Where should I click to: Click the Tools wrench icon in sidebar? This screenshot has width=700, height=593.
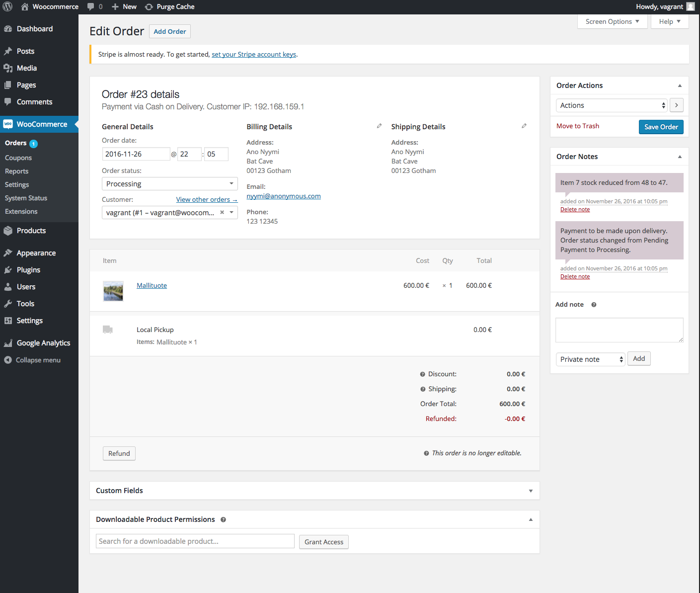tap(8, 304)
